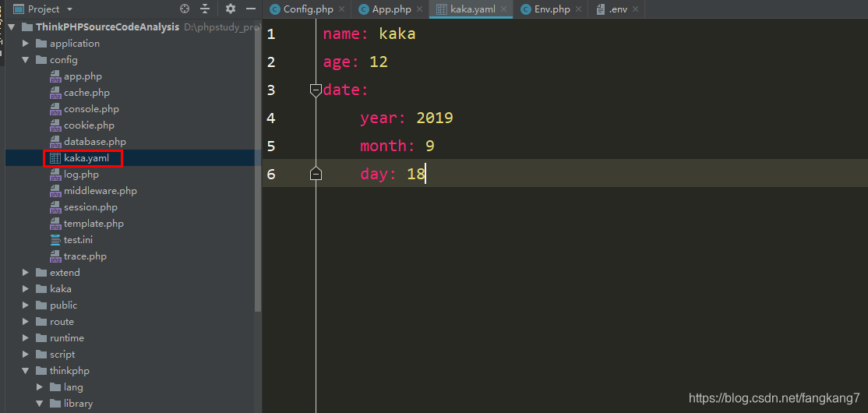The image size is (868, 413).
Task: Hide the Project panel with minus icon
Action: pos(251,9)
